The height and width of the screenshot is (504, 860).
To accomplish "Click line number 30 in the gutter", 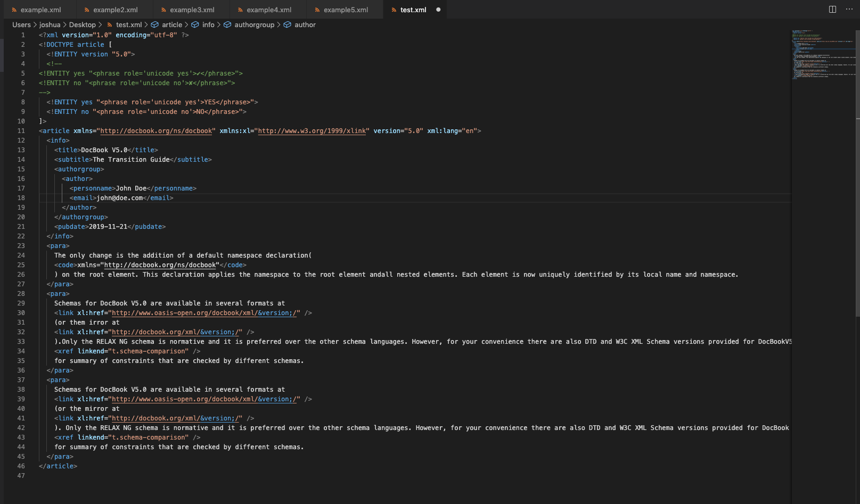I will (x=21, y=312).
